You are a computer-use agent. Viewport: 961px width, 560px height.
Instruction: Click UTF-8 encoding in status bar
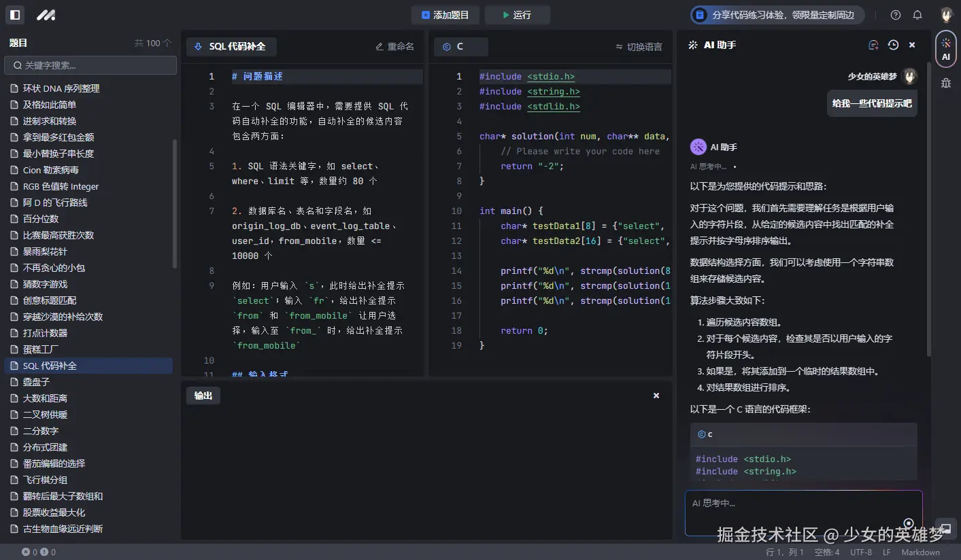pos(860,553)
